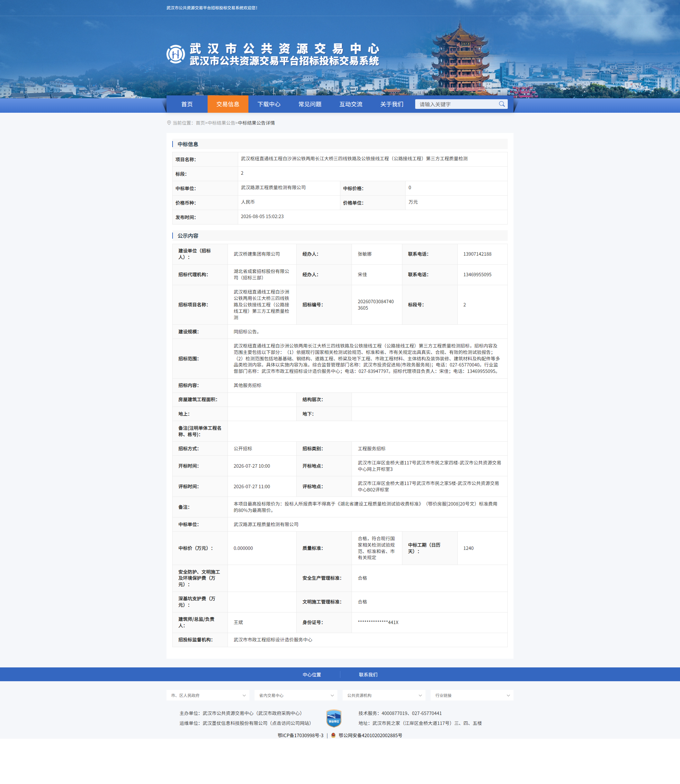
Task: Click the project name in 中标信息 table
Action: pos(354,159)
